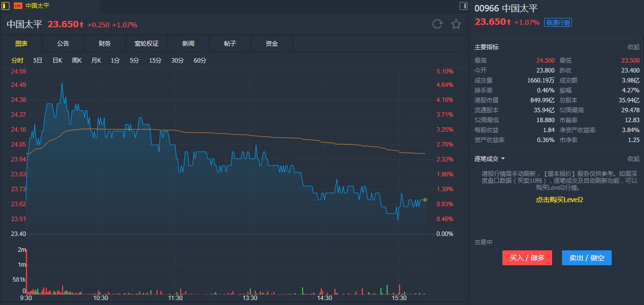This screenshot has width=644, height=305.
Task: Click the 点击购买Level2 link
Action: (x=559, y=200)
